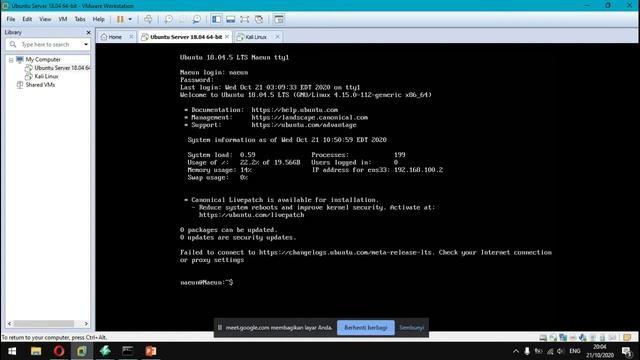
Task: Collapse the My Computer tree node
Action: tap(11, 60)
